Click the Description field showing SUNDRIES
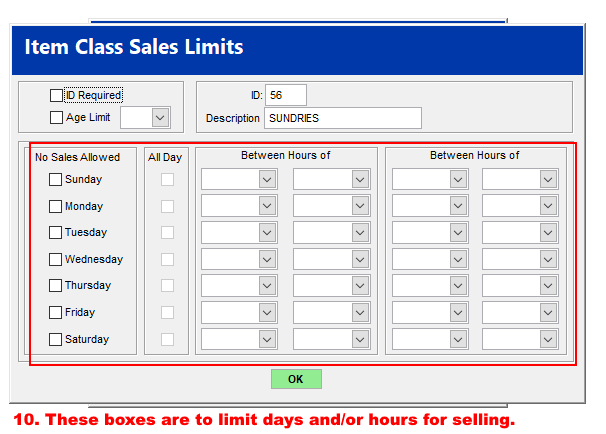Screen dimensions: 606x434 (342, 118)
